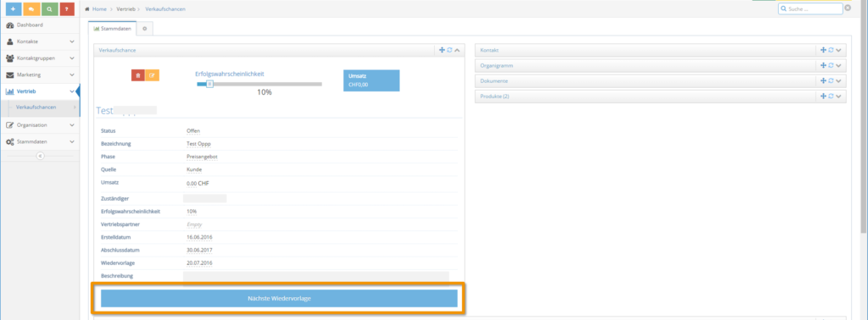Image resolution: width=868 pixels, height=320 pixels.
Task: Click the Status value Offen
Action: pos(193,130)
